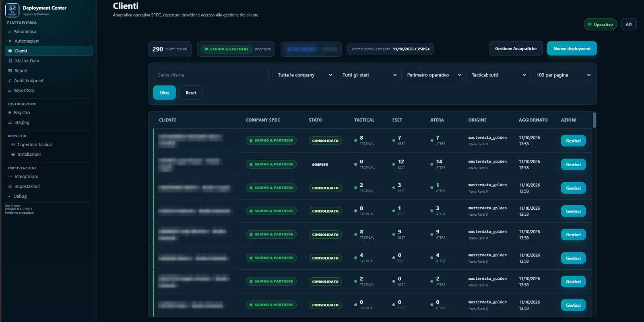Click the Master Data sidebar icon
The height and width of the screenshot is (322, 644).
[10, 61]
